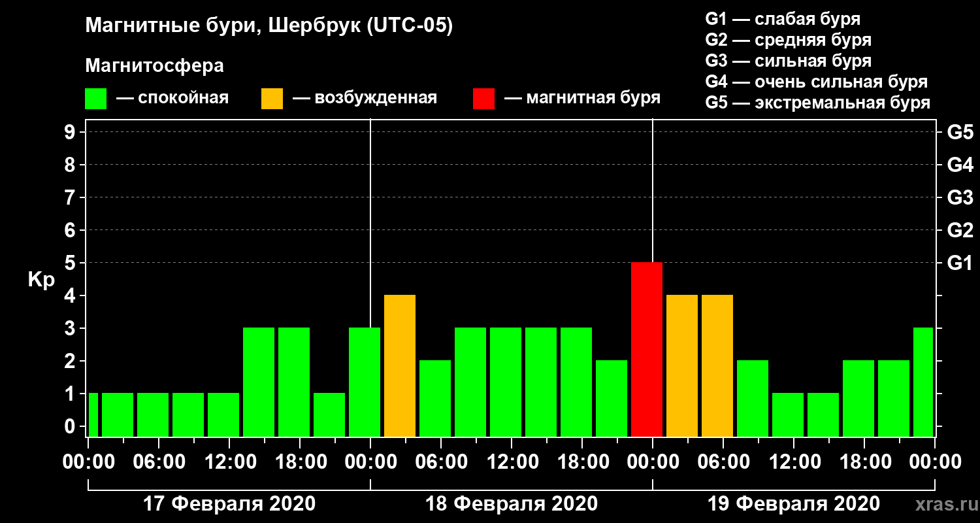This screenshot has height=523, width=980.
Task: Click the 06:00 time label of 19 Февраля
Action: (723, 462)
